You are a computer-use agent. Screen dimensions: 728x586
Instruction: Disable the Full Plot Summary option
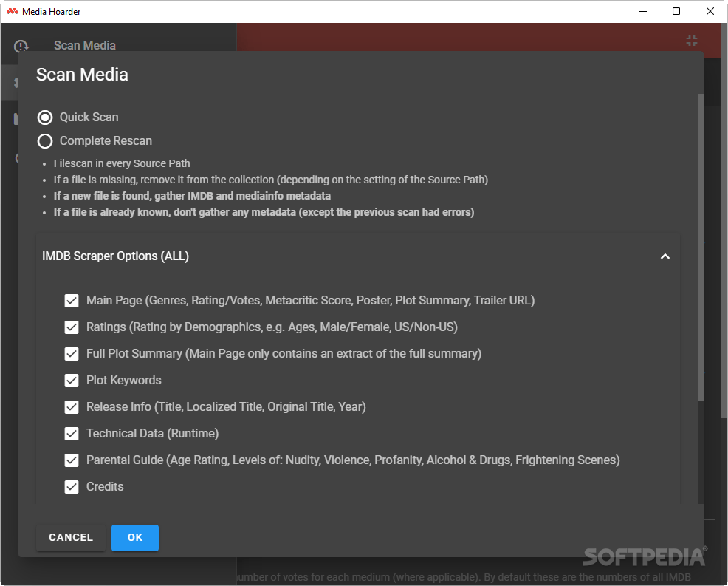coord(71,354)
